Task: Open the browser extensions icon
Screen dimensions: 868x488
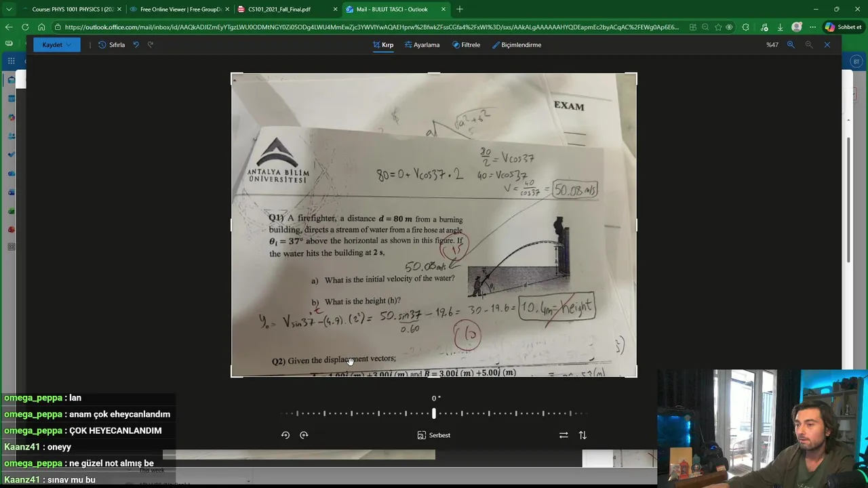Action: pos(746,27)
